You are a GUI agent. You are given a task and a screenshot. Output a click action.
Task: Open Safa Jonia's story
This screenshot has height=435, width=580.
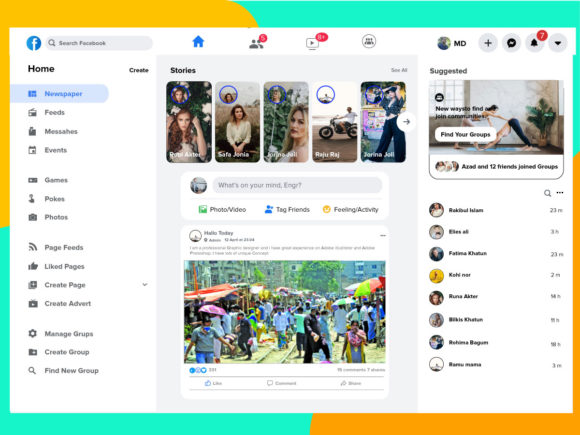tap(237, 122)
